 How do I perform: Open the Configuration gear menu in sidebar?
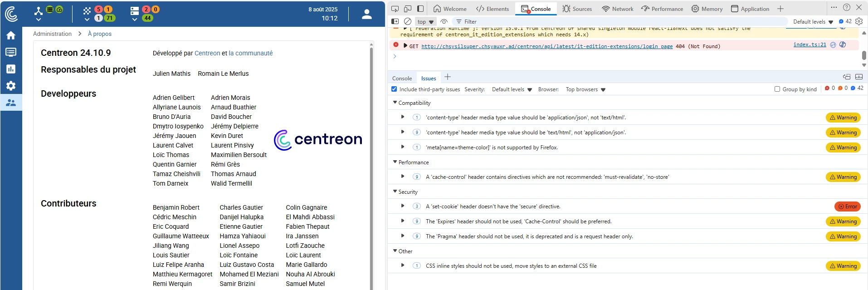pyautogui.click(x=11, y=86)
